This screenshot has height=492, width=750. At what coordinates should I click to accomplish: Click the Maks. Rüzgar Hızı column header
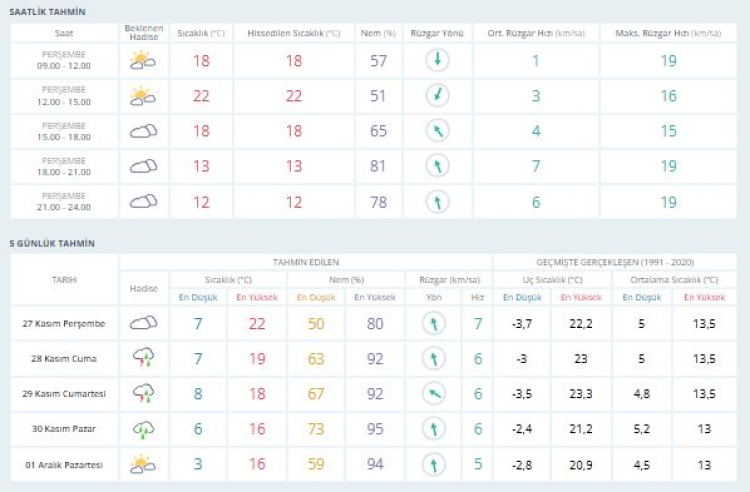click(668, 33)
